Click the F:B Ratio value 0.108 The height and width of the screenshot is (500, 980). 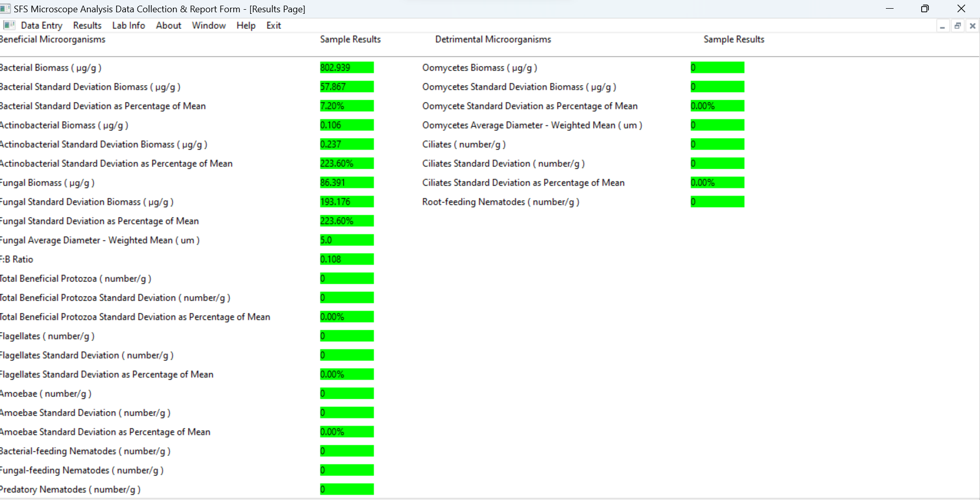[x=347, y=259]
